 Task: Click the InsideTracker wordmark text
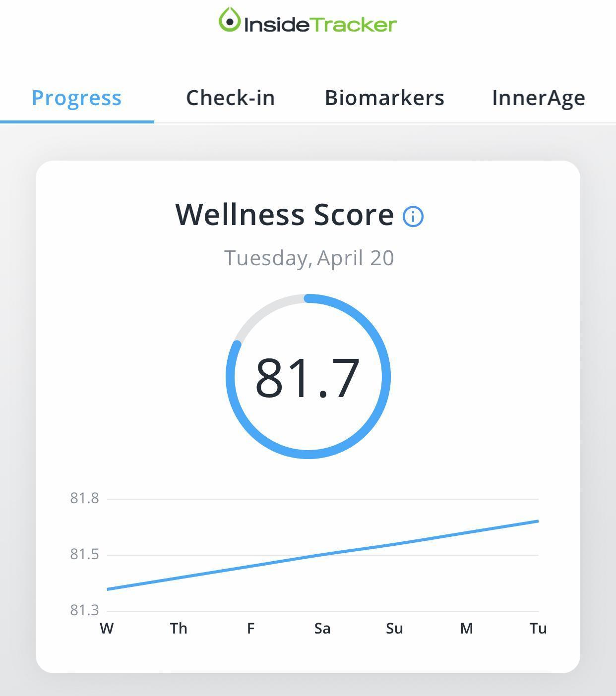(x=320, y=24)
